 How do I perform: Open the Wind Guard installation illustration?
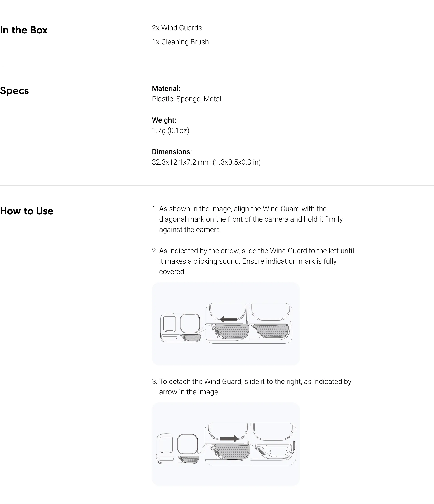click(x=226, y=324)
